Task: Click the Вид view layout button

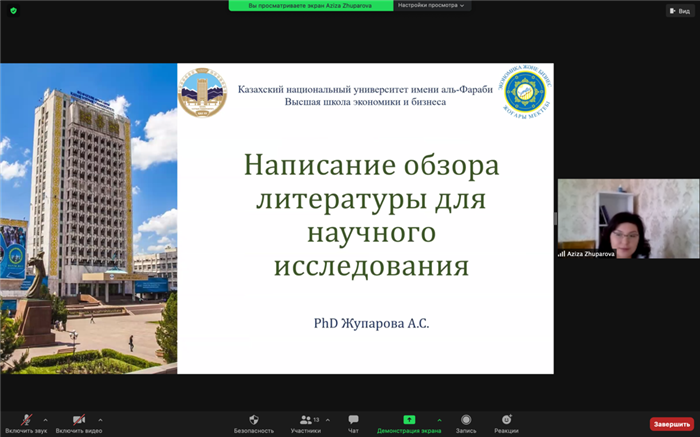Action: (x=679, y=10)
